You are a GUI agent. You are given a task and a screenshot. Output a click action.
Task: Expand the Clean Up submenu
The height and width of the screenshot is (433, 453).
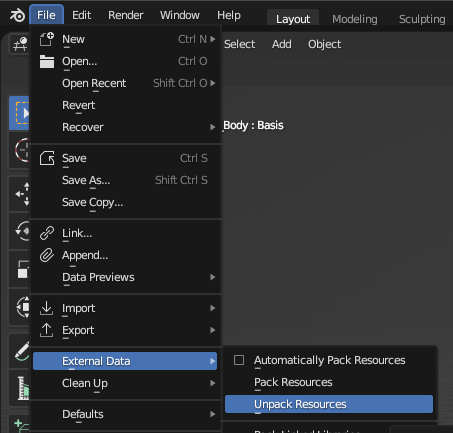click(x=125, y=383)
